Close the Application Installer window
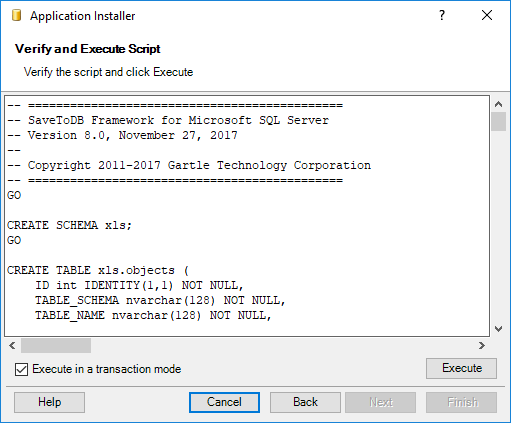This screenshot has height=423, width=511. tap(487, 15)
